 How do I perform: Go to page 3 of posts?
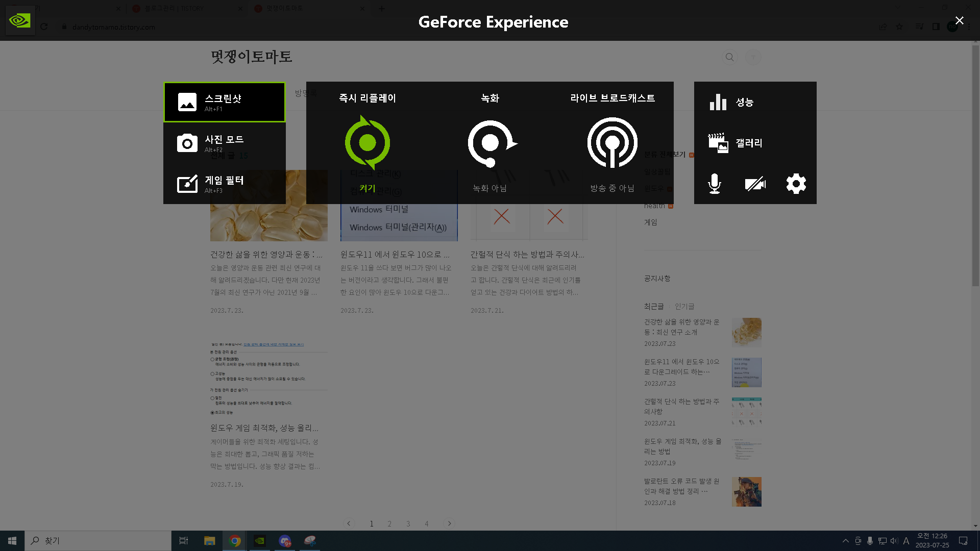(408, 523)
